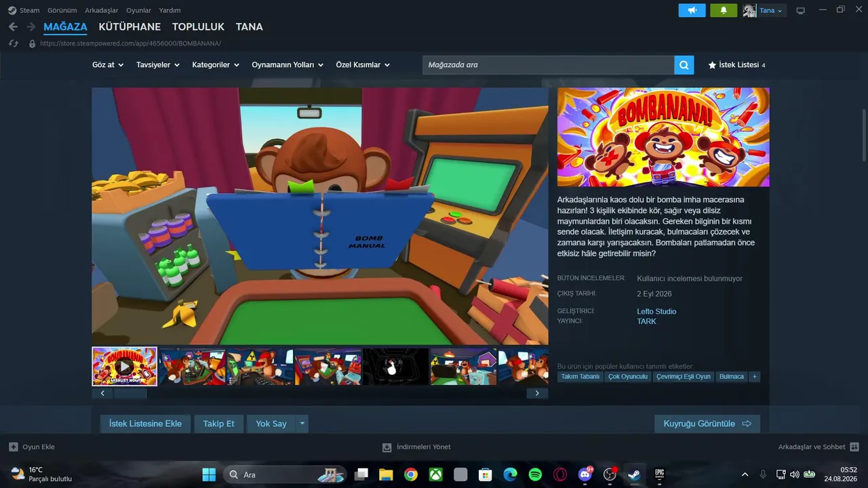Image resolution: width=868 pixels, height=488 pixels.
Task: Switch to the KÜTÜPHANE tab
Action: pos(130,27)
